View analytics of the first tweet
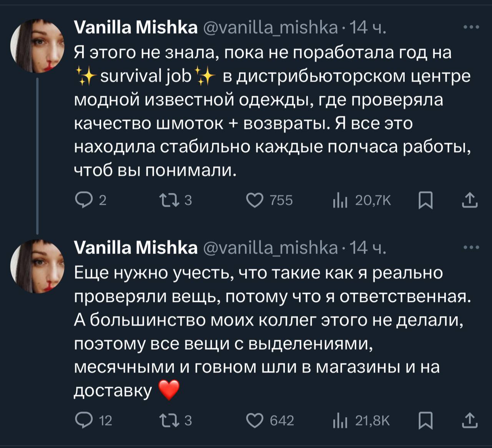492x448 pixels. pos(340,200)
